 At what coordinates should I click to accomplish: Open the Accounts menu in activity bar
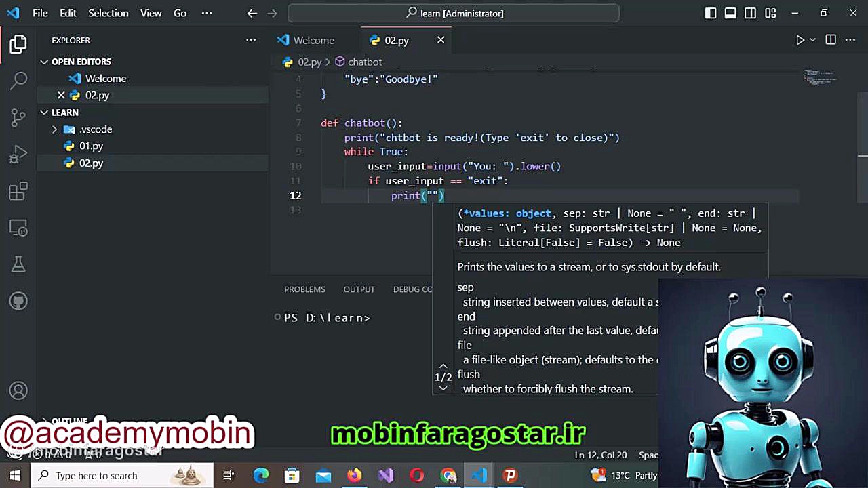pyautogui.click(x=18, y=391)
